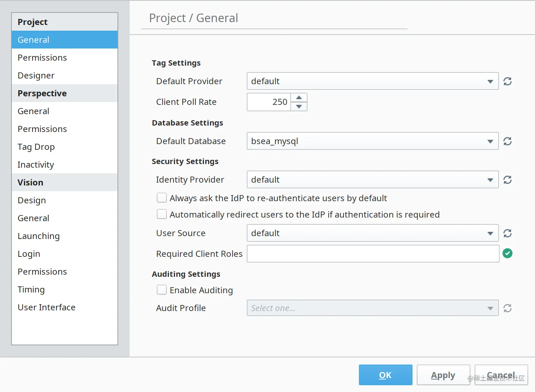Check automatically redirect users to the IdP
Viewport: 535px width, 392px height.
[x=162, y=214]
